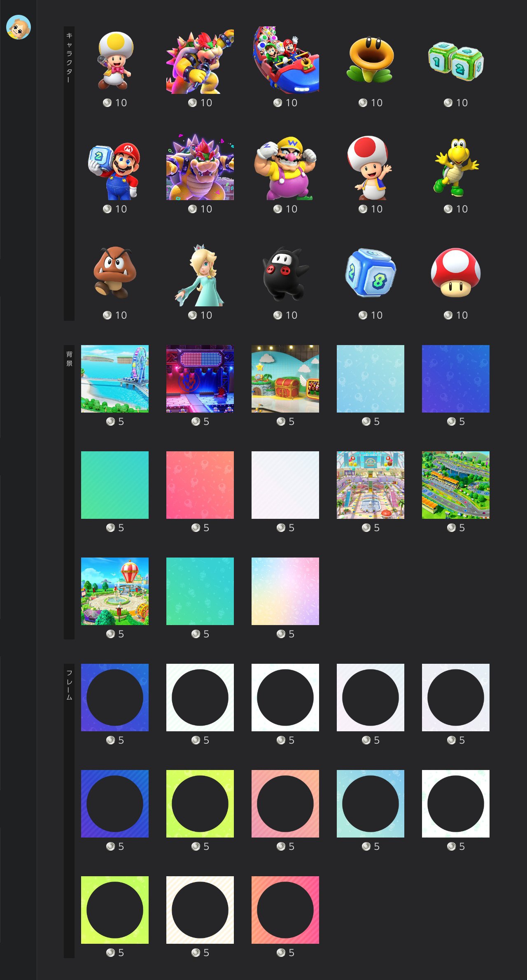Click the フレーム section label

tap(69, 685)
